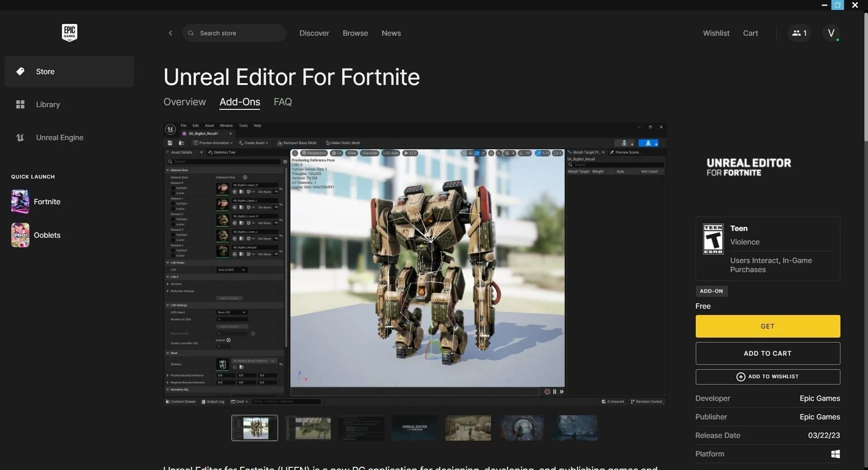Launch Fortnite from Quick Launch
The image size is (868, 470).
(36, 202)
